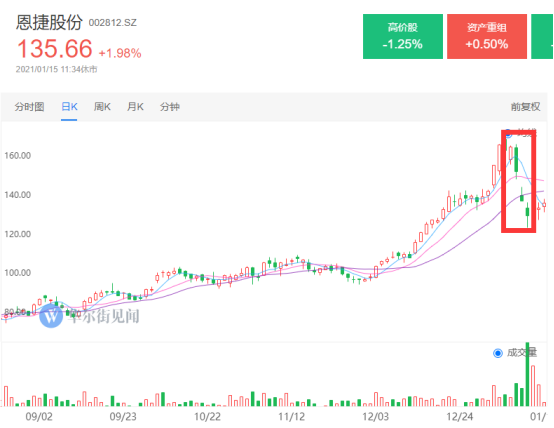This screenshot has width=554, height=428.
Task: Click the 12/24 date axis label
Action: 459,417
